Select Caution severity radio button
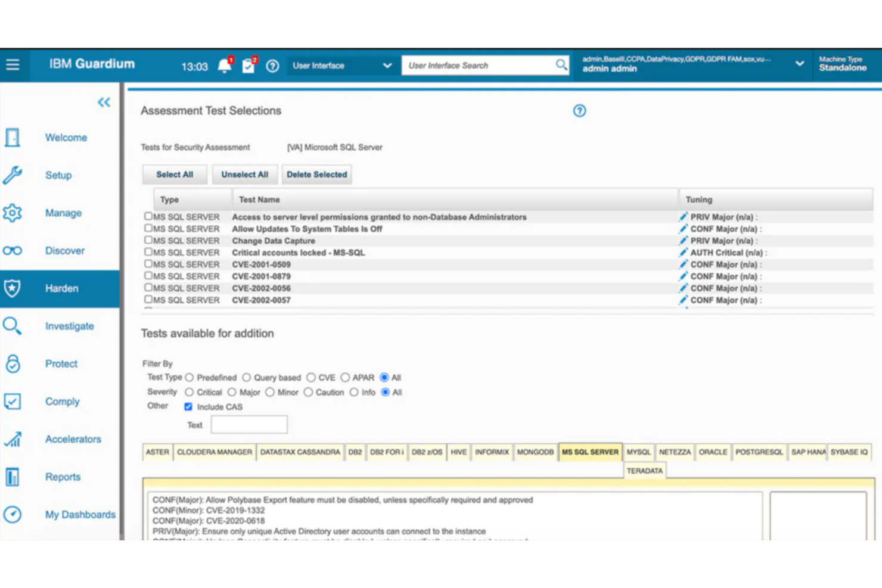The height and width of the screenshot is (588, 882). [x=308, y=393]
